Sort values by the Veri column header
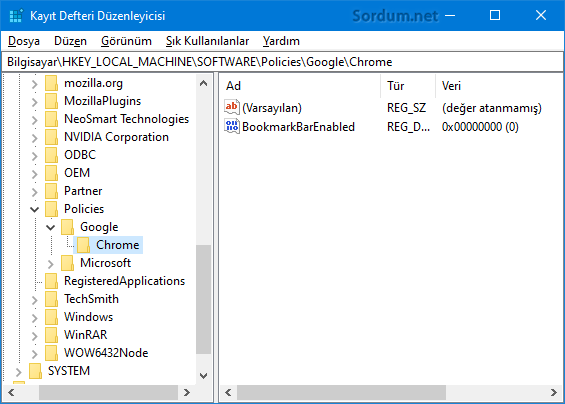 [499, 86]
